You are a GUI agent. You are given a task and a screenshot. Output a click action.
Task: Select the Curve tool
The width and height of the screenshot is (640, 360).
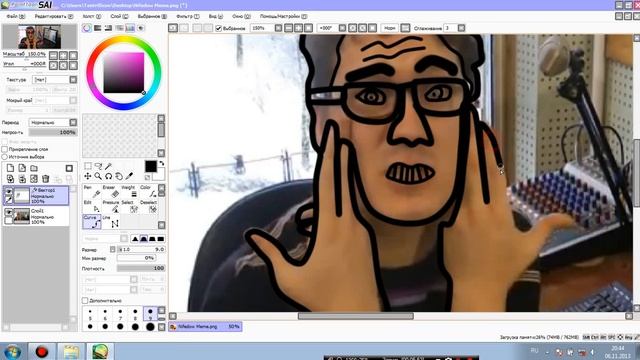tap(92, 222)
